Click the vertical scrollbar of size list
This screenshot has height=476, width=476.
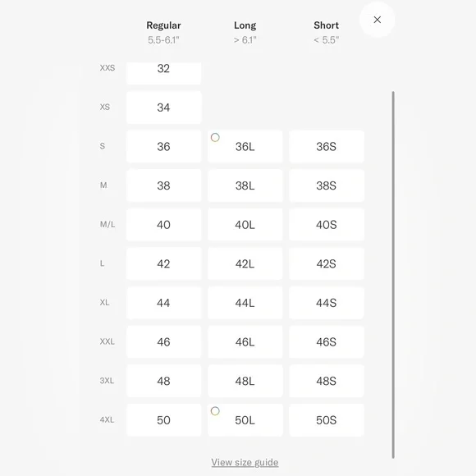pyautogui.click(x=393, y=275)
